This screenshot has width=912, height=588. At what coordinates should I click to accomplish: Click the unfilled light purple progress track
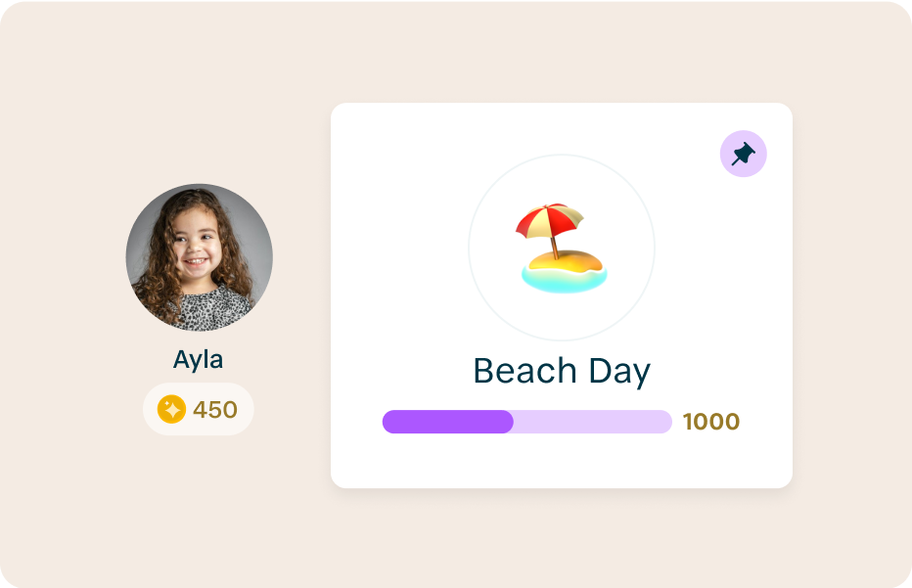(x=592, y=422)
